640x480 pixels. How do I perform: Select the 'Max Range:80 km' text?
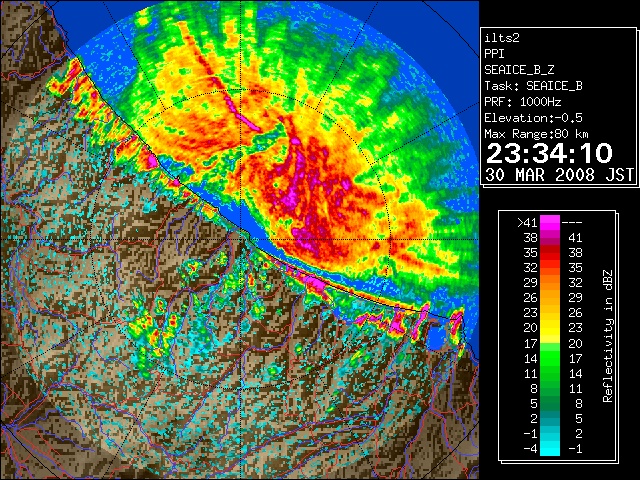coord(536,134)
